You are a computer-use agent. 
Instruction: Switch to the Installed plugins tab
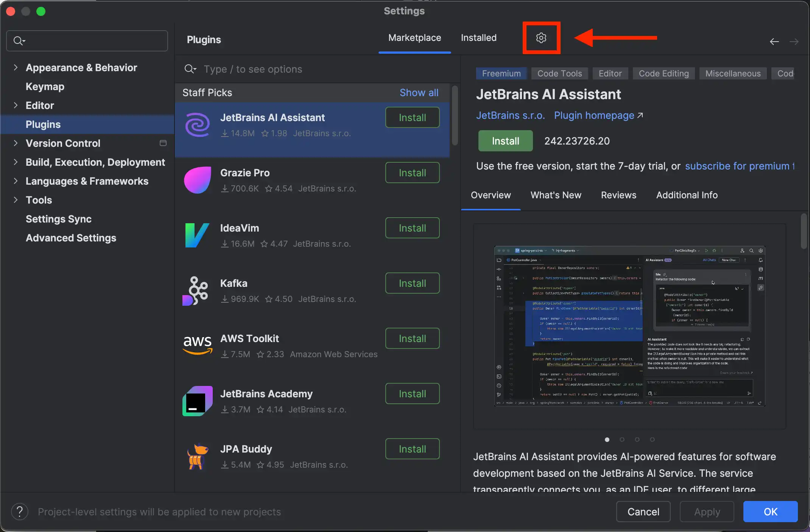click(479, 37)
